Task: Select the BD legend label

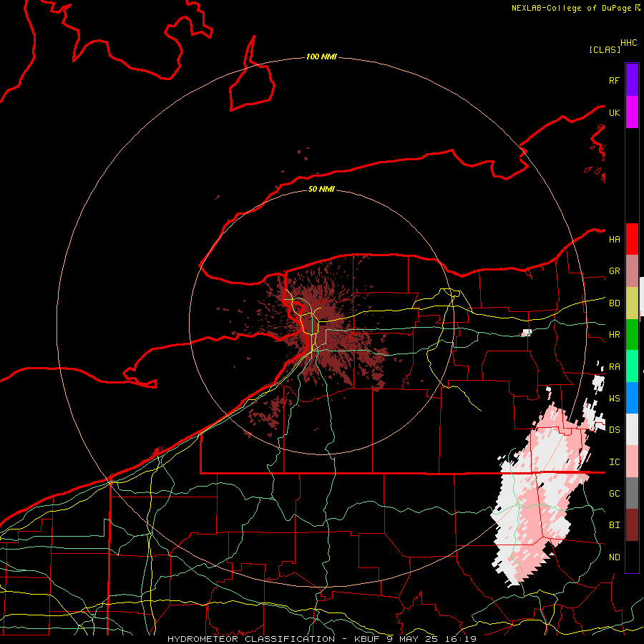Action: (x=614, y=303)
